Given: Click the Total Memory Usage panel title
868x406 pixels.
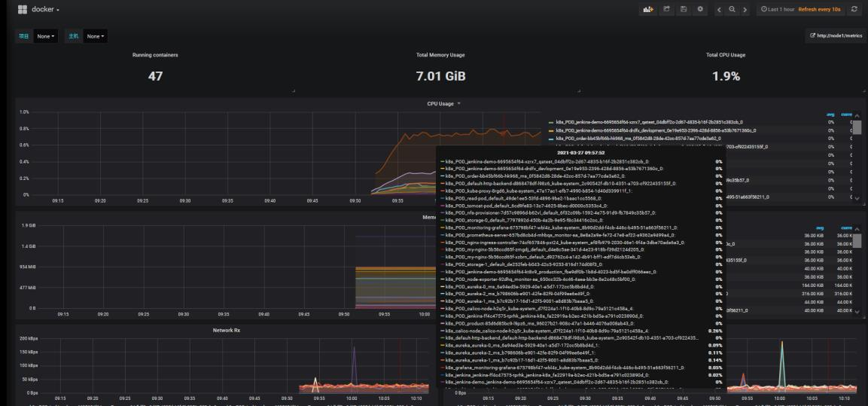Looking at the screenshot, I should coord(440,55).
